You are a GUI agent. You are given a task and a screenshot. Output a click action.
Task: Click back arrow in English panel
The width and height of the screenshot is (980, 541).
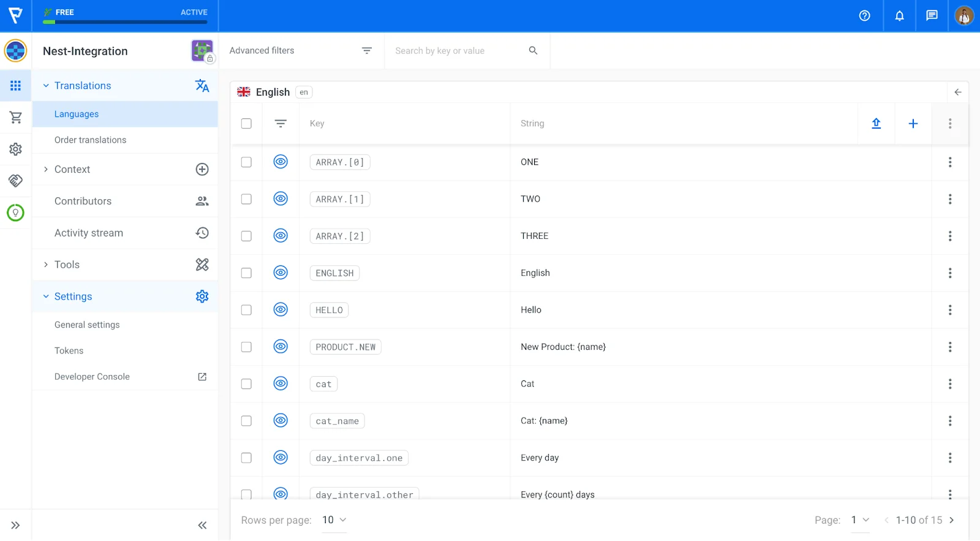957,93
